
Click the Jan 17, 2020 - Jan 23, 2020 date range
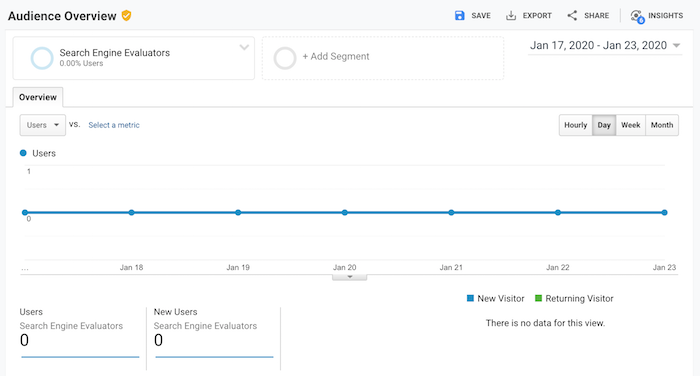click(x=598, y=46)
